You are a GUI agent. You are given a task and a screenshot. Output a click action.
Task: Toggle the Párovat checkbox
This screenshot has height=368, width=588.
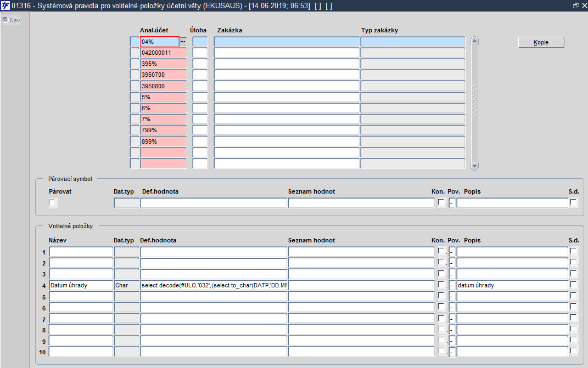52,203
